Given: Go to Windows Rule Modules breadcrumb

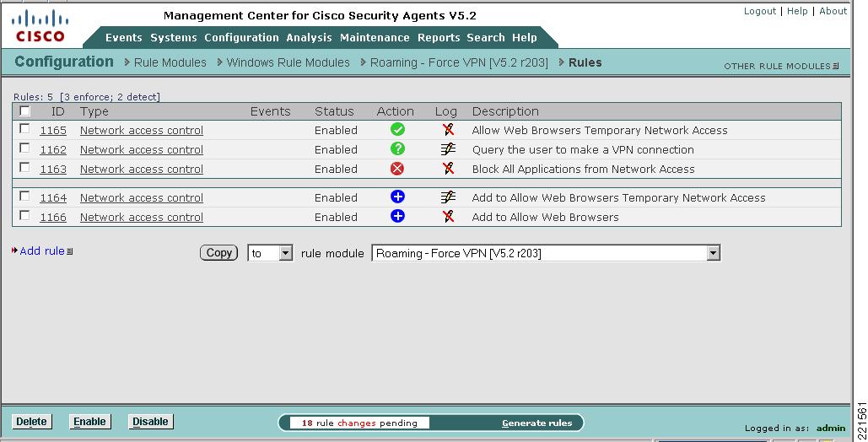Looking at the screenshot, I should click(x=288, y=62).
